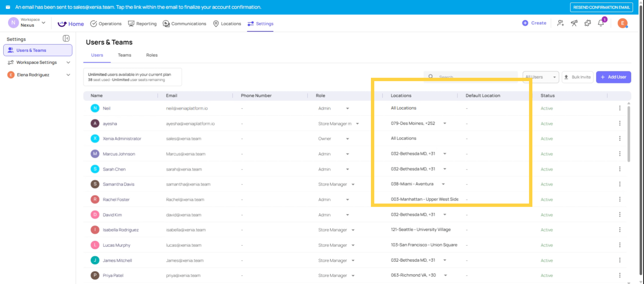Open row options for Xenia Administrator
Image resolution: width=644 pixels, height=284 pixels.
620,138
